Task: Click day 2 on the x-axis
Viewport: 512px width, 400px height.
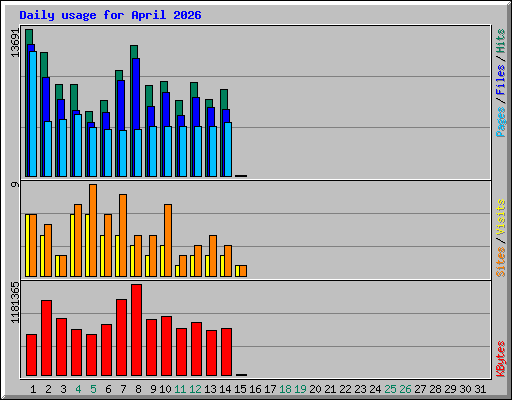Action: (48, 389)
